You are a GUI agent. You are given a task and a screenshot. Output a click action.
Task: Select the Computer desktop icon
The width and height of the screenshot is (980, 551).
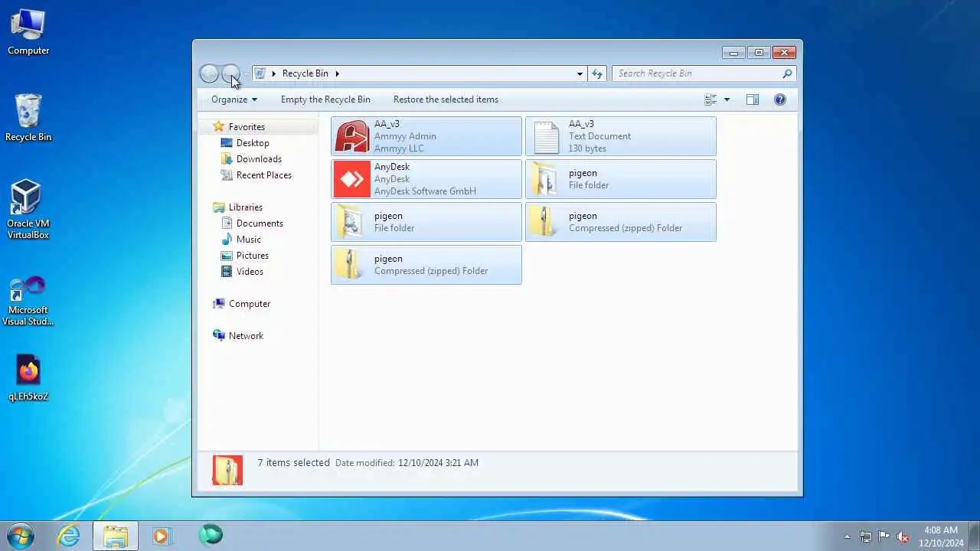pos(28,32)
